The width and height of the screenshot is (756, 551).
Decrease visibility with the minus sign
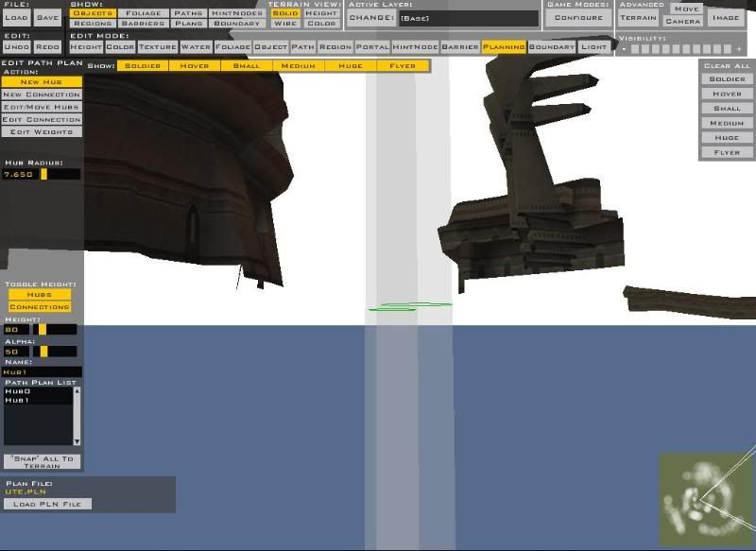click(x=625, y=49)
